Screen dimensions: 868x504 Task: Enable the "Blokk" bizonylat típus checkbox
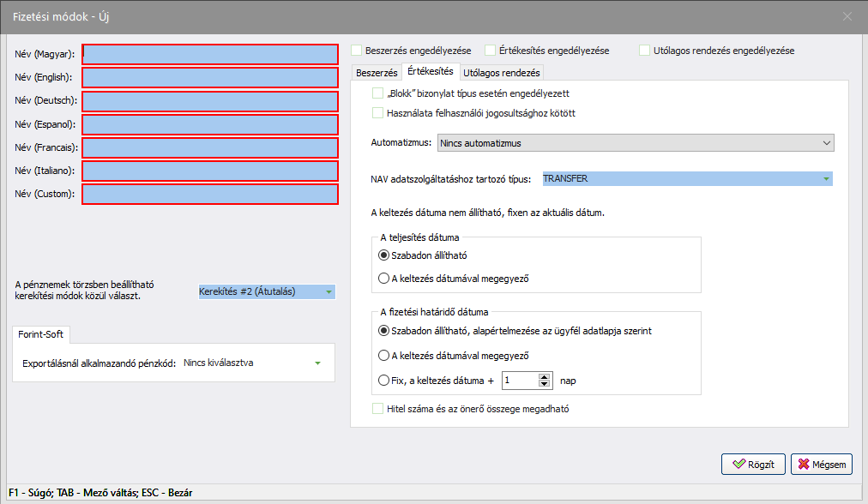coord(378,93)
